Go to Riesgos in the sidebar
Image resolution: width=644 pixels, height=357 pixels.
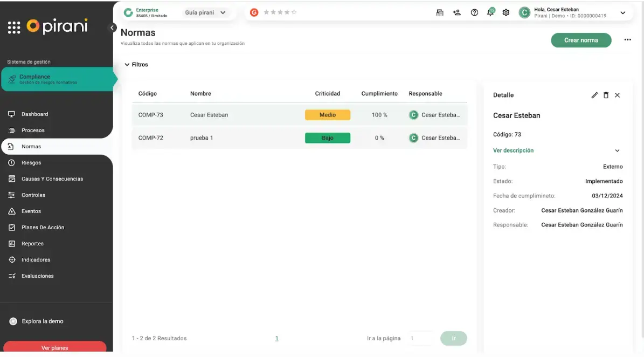click(31, 163)
